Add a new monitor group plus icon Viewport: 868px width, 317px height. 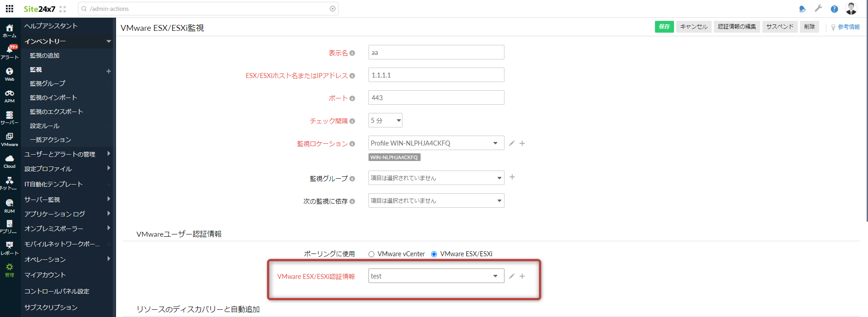pos(512,177)
